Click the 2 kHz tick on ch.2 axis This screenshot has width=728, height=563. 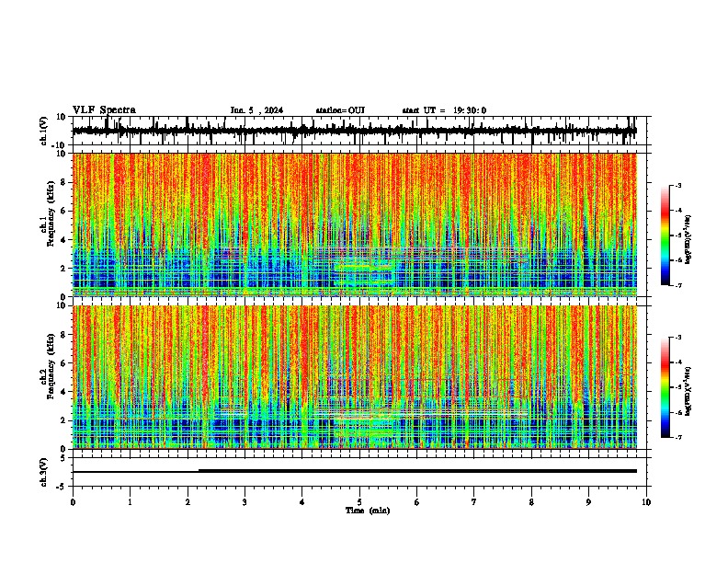(x=63, y=420)
